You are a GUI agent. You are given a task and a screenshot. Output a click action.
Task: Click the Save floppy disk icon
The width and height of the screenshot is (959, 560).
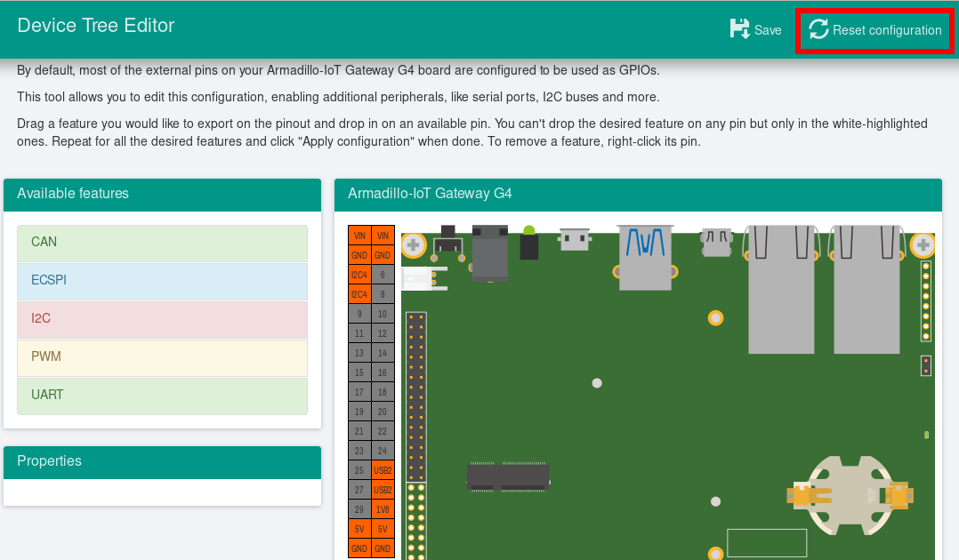coord(739,29)
